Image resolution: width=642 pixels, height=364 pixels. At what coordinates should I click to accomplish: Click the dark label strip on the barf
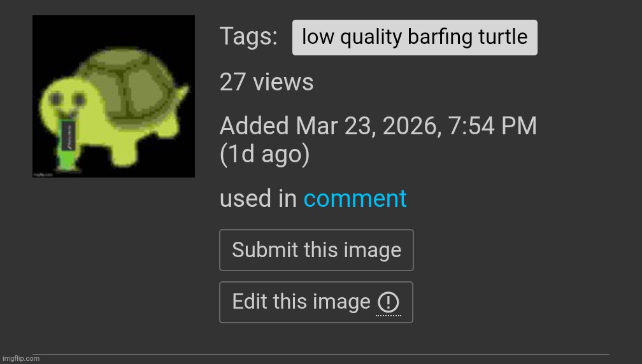(68, 135)
